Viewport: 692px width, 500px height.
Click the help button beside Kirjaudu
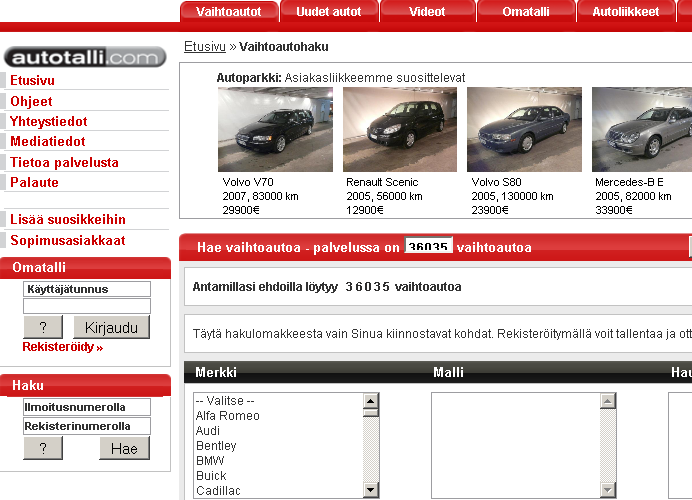coord(43,327)
